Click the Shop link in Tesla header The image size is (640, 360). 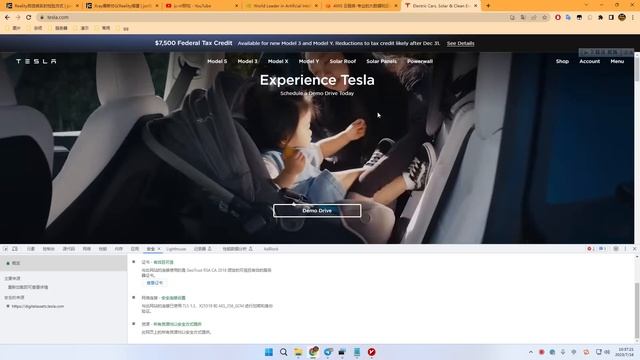point(562,61)
